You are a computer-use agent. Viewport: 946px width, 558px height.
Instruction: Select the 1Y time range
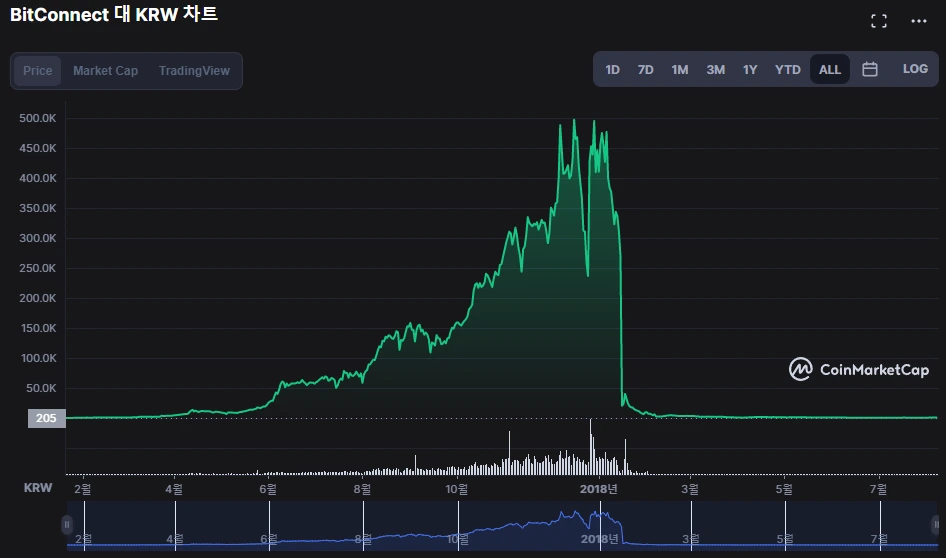(x=750, y=69)
